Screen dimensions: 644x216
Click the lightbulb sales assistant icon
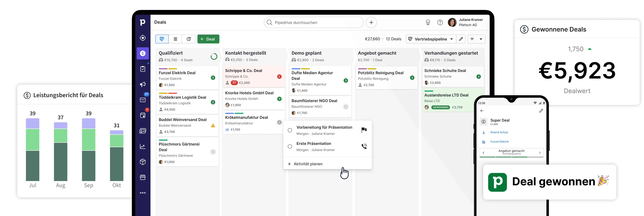[x=428, y=22]
